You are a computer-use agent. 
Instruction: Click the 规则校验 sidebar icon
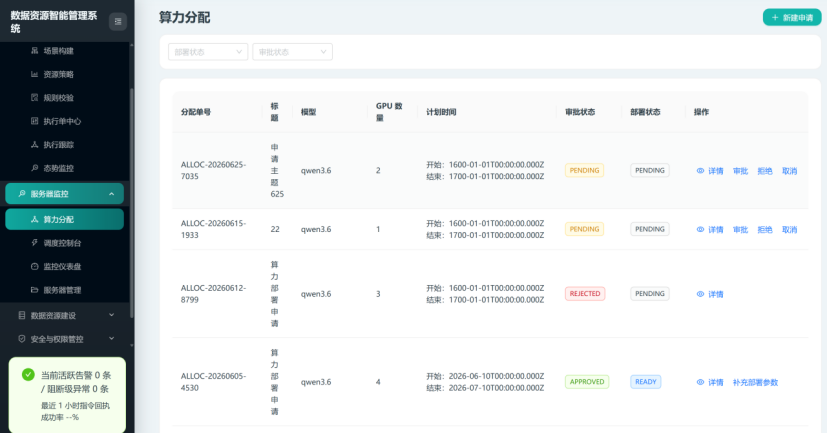(x=34, y=98)
